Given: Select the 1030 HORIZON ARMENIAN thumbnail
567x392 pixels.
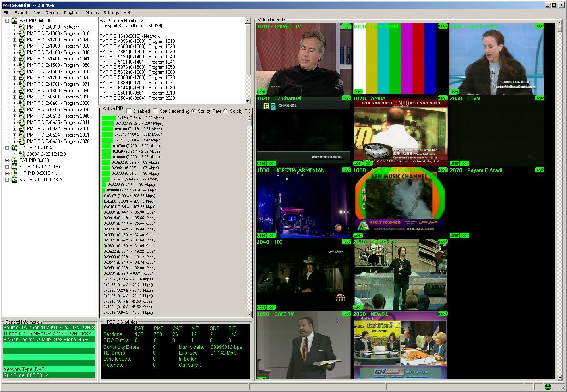Looking at the screenshot, I should click(x=304, y=203).
